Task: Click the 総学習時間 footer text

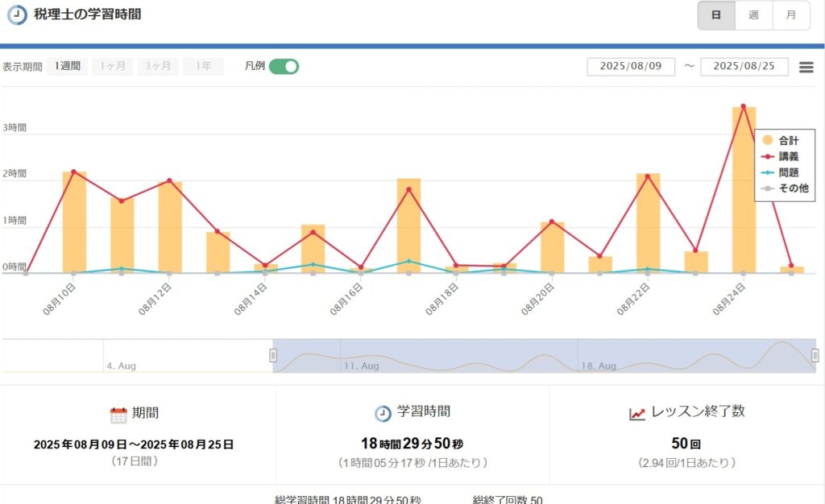Action: point(348,499)
